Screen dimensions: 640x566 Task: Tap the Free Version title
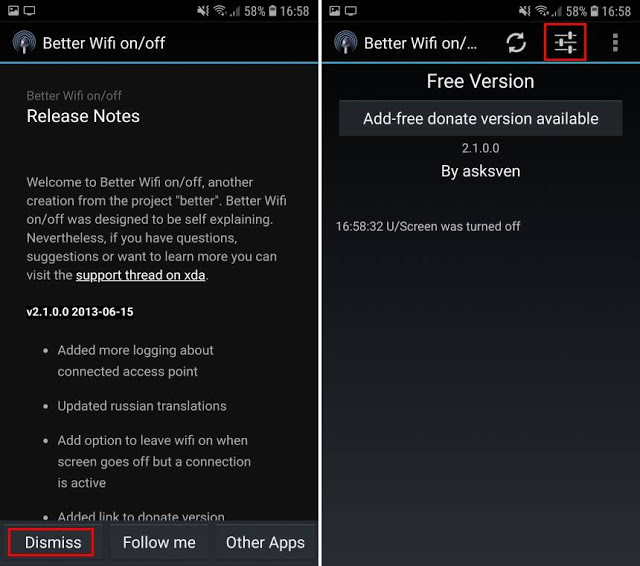point(480,81)
